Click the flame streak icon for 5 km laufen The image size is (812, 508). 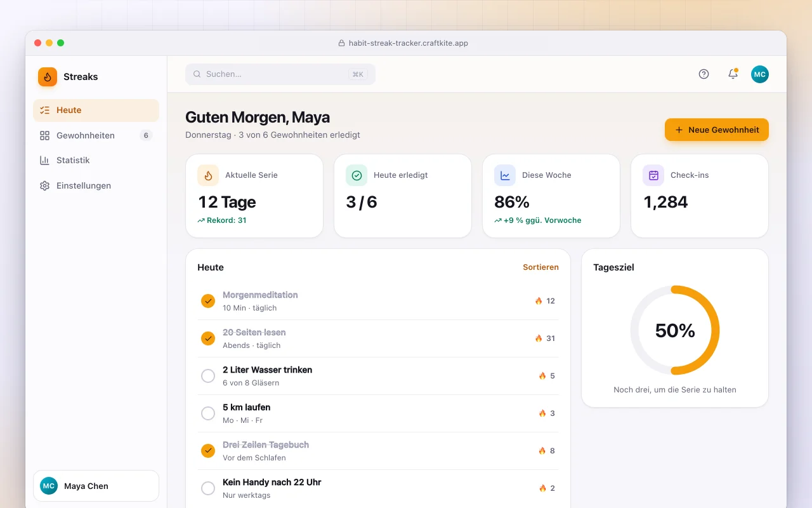pyautogui.click(x=542, y=413)
